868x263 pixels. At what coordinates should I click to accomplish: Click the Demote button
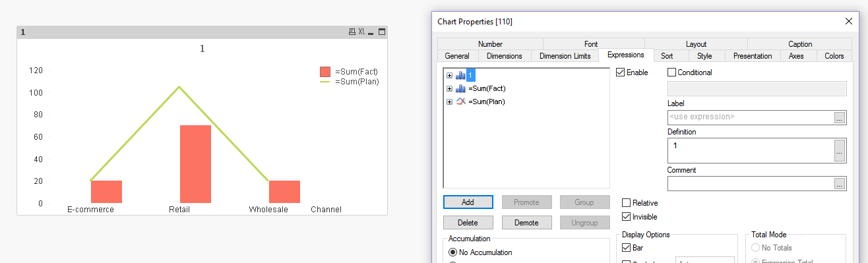tap(526, 223)
